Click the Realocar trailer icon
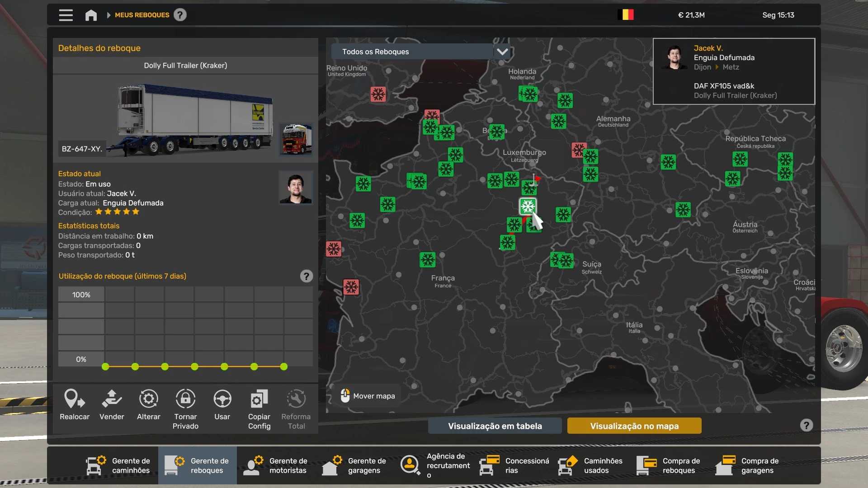 [75, 399]
